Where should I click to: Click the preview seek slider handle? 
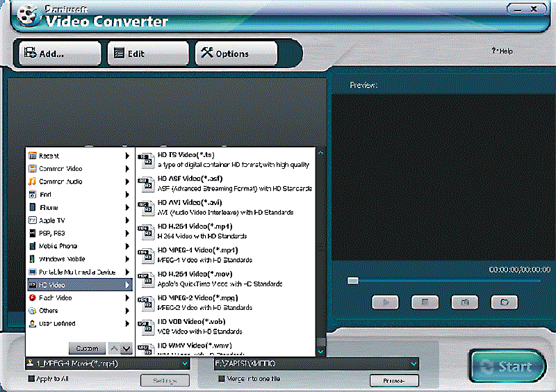(353, 281)
